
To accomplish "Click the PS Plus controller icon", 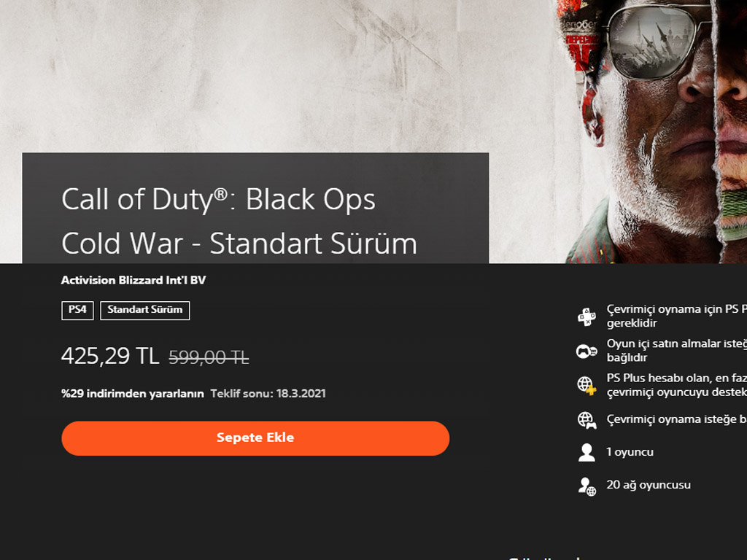I will click(x=587, y=316).
